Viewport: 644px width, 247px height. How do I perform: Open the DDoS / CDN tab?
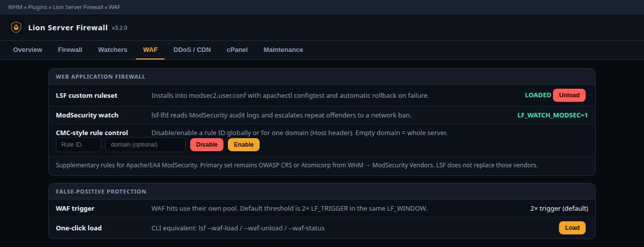pos(192,50)
